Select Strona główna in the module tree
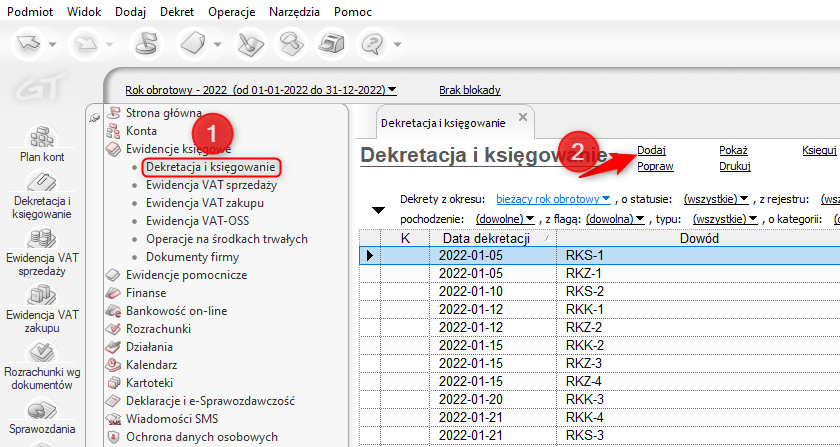This screenshot has width=840, height=447. [x=164, y=113]
